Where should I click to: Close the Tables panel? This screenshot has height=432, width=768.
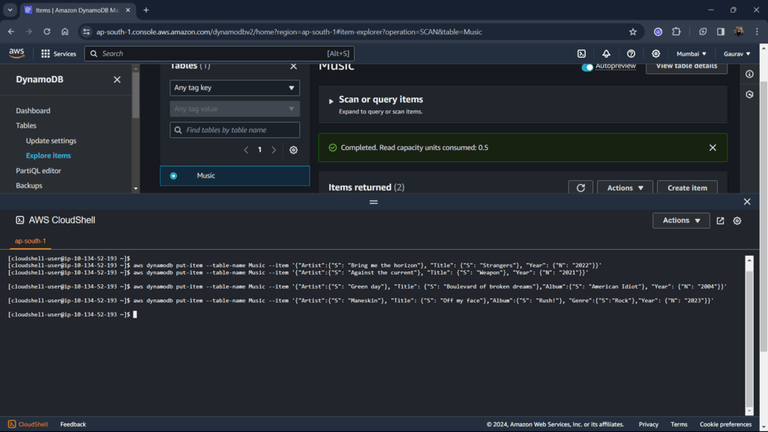pyautogui.click(x=293, y=66)
